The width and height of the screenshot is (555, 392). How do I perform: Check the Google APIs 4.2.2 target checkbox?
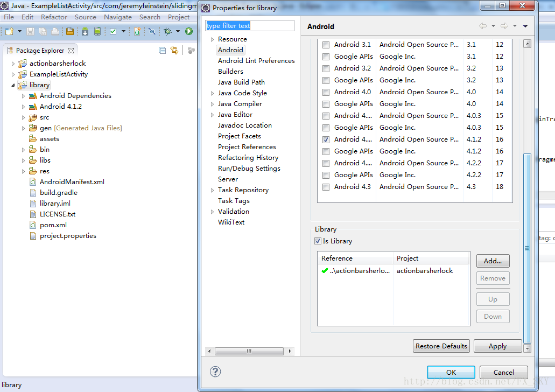[x=326, y=176]
